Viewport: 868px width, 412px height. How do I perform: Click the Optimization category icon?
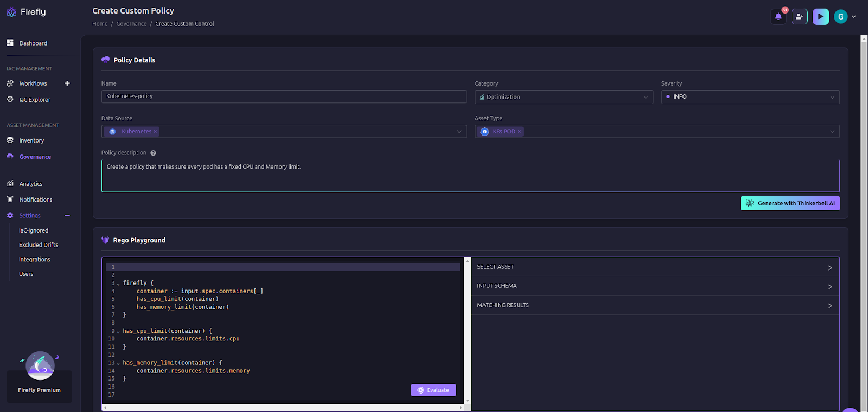(482, 97)
